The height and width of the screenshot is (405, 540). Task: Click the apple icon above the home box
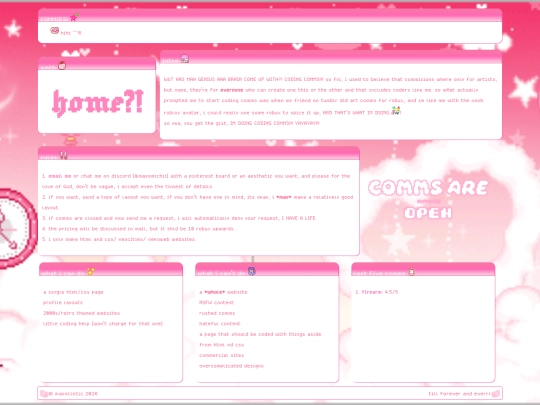pos(62,65)
